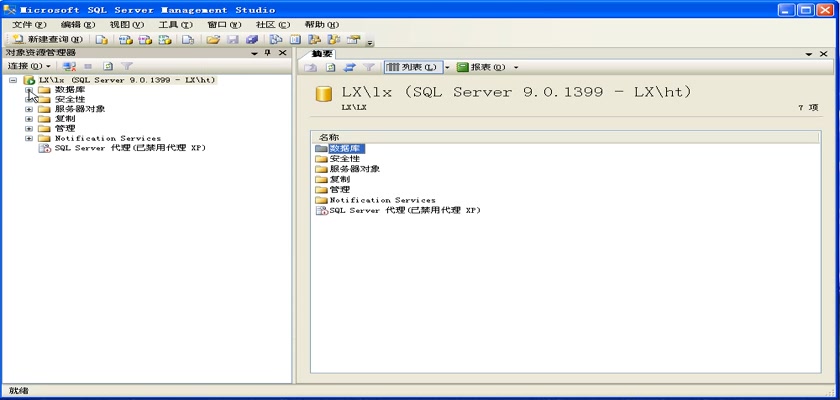Open the 帮助 menu

[x=321, y=25]
